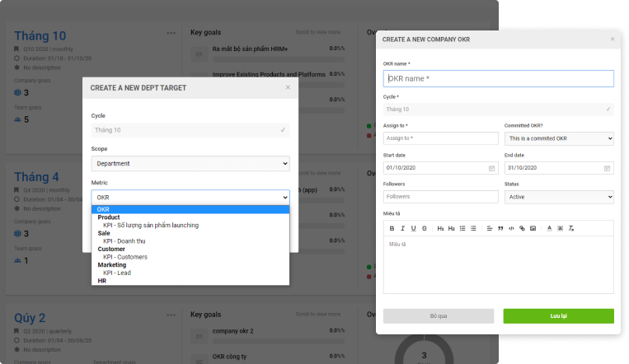629x364 pixels.
Task: Click the underline formatting icon
Action: tap(413, 227)
